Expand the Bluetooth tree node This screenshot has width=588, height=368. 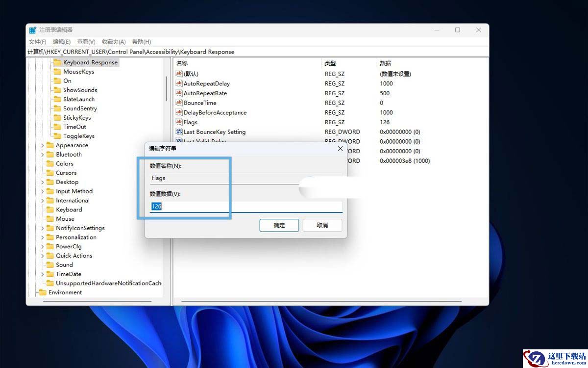[43, 155]
